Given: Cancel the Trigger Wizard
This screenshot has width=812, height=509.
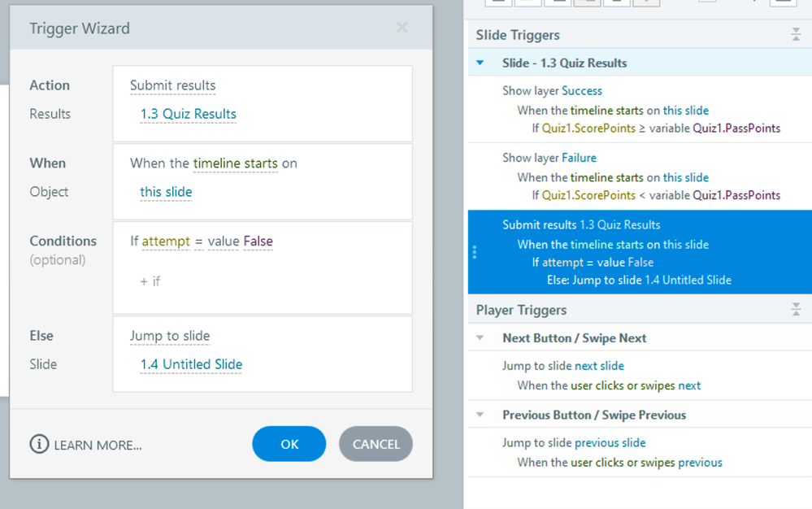Looking at the screenshot, I should click(376, 444).
